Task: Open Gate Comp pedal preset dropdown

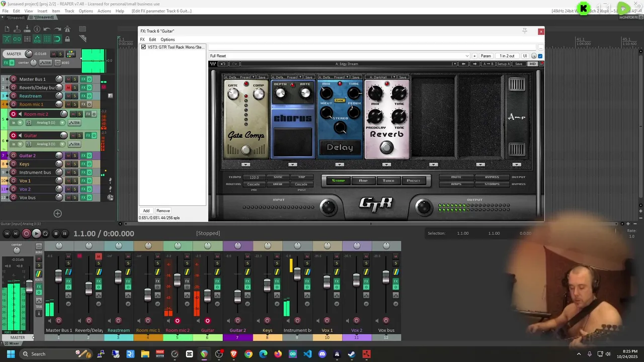Action: pos(253,77)
